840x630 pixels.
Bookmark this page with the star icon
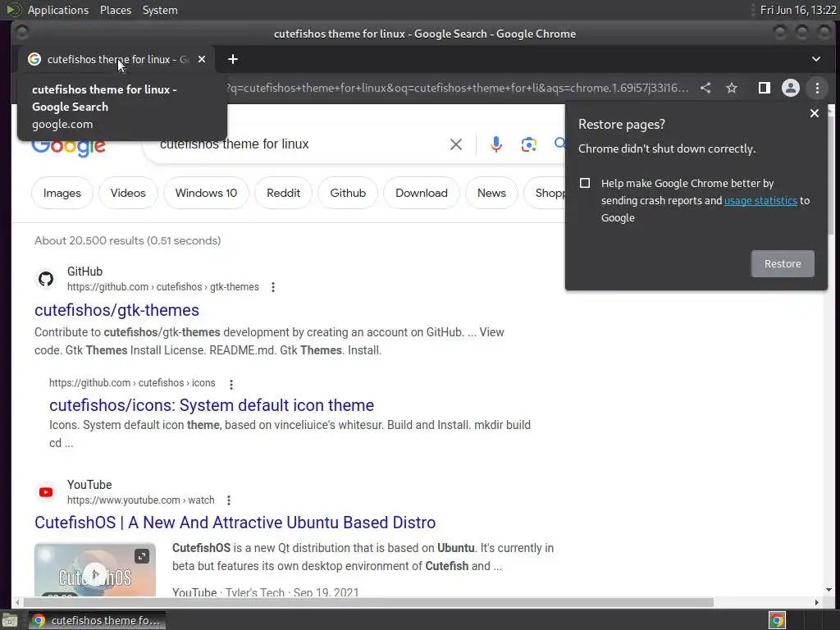pos(732,88)
